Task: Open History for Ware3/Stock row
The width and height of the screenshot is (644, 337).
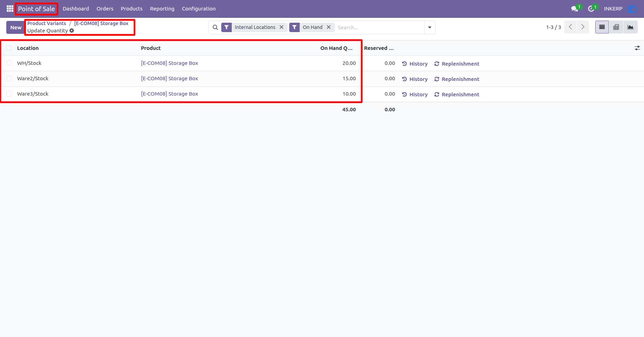Action: tap(415, 95)
